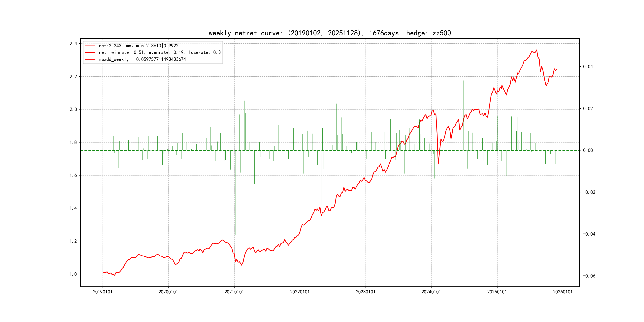The width and height of the screenshot is (644, 322).
Task: Click the net:2.243 max|min legend label
Action: tap(139, 46)
